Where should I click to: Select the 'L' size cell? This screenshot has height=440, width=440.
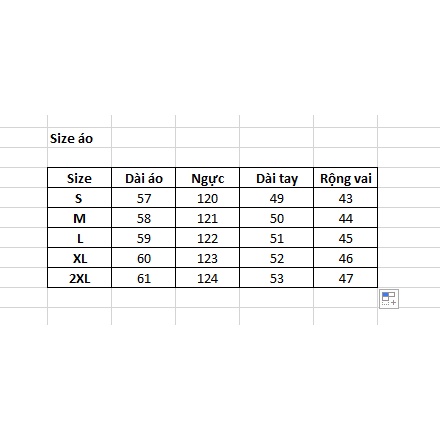[x=79, y=238]
